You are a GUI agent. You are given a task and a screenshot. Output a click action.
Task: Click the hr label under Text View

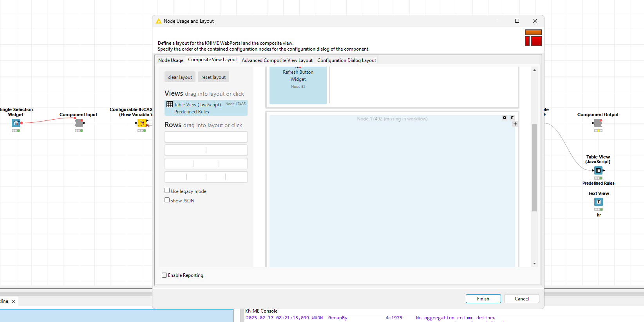599,215
